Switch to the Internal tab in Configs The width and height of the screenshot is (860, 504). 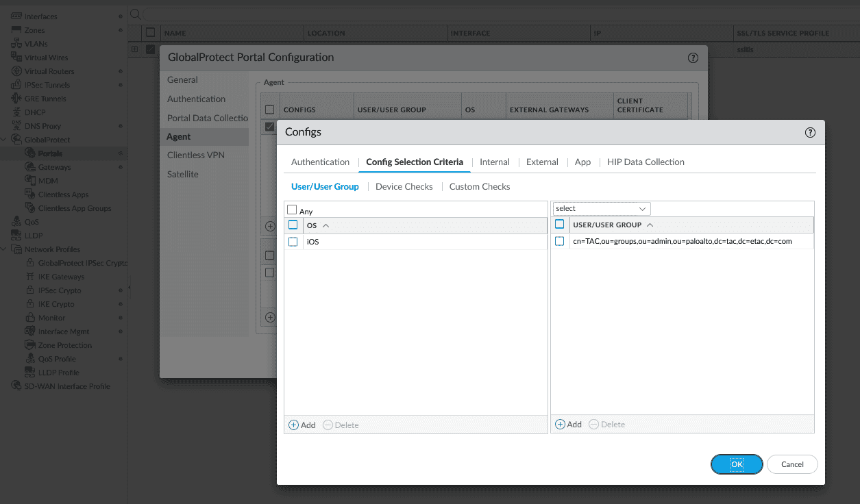(494, 162)
